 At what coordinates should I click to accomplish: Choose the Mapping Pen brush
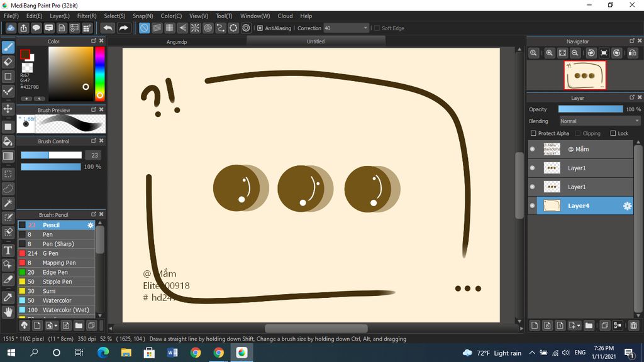[56, 263]
